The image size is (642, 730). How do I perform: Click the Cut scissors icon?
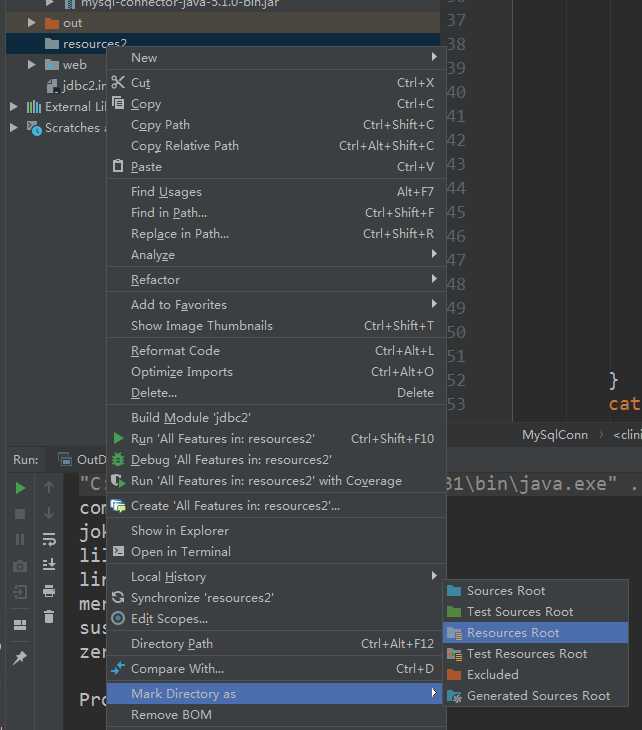point(118,82)
